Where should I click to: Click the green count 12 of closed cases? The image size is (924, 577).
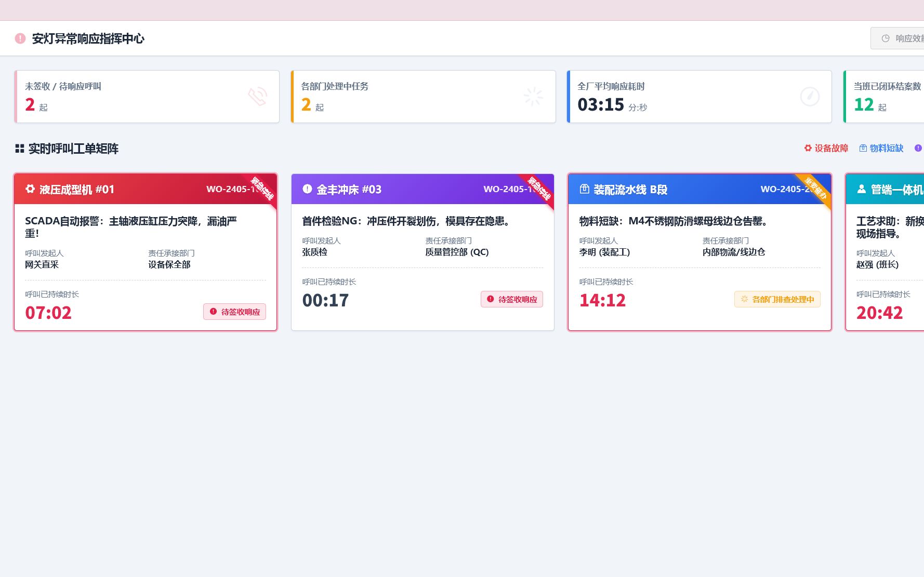pos(864,105)
